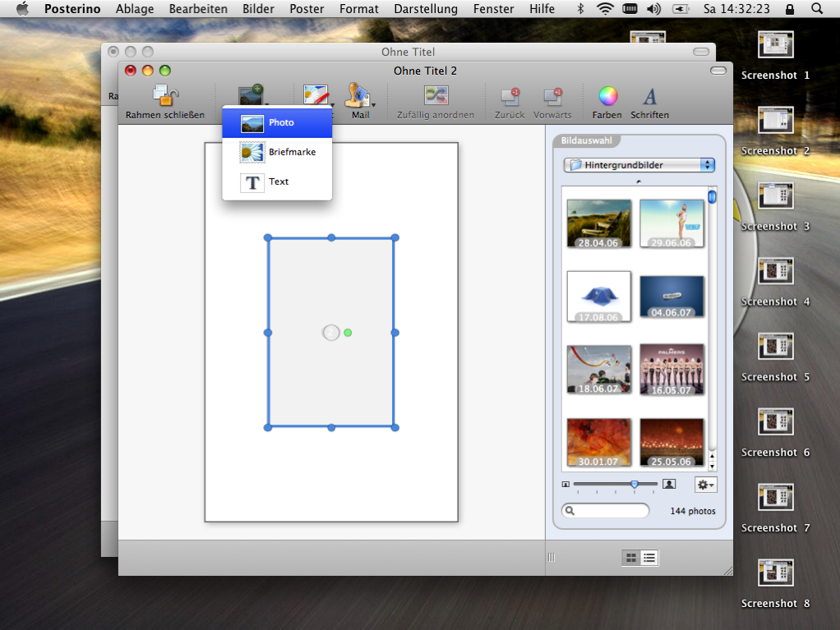
Task: Open the Bearbeiten menu
Action: 198,8
